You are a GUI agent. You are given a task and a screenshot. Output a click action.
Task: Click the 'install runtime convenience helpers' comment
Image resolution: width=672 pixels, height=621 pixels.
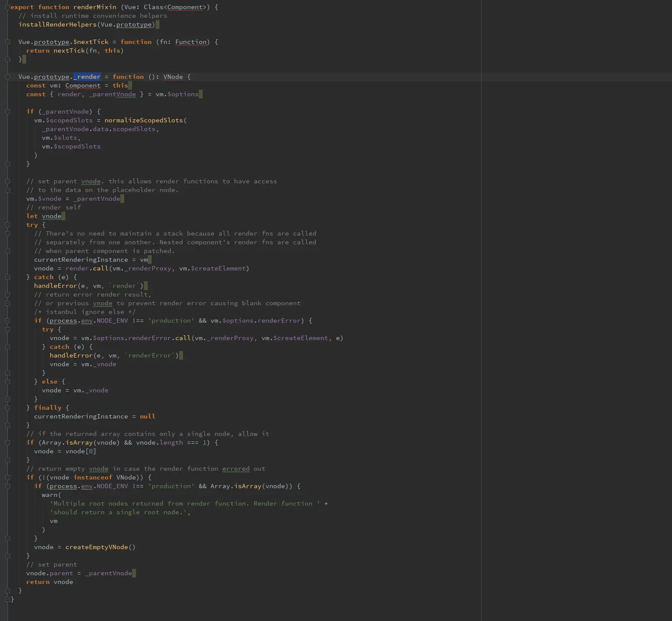(93, 16)
